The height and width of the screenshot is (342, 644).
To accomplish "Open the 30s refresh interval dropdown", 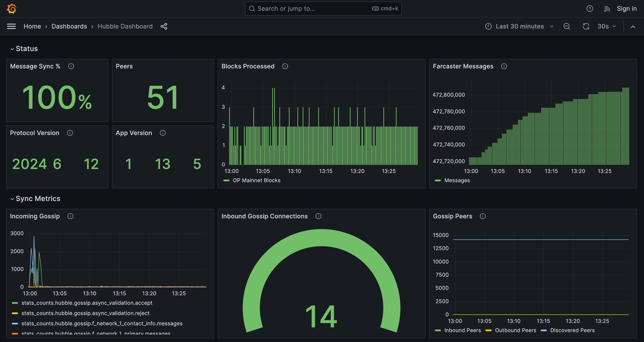I will 606,26.
